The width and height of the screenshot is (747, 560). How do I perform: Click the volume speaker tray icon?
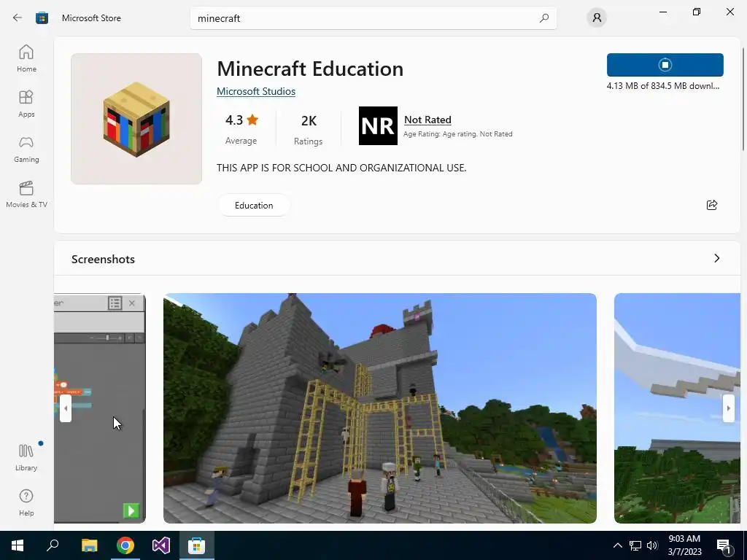coord(652,545)
